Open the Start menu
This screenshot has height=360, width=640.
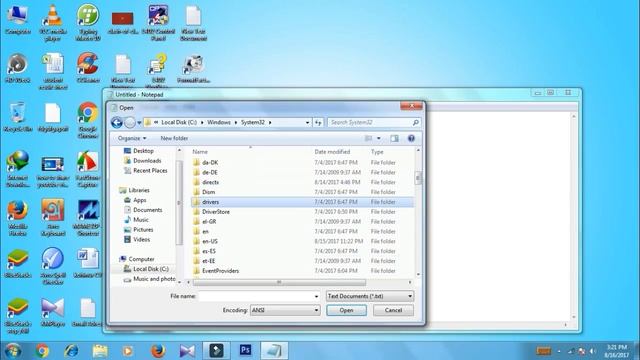pyautogui.click(x=13, y=351)
